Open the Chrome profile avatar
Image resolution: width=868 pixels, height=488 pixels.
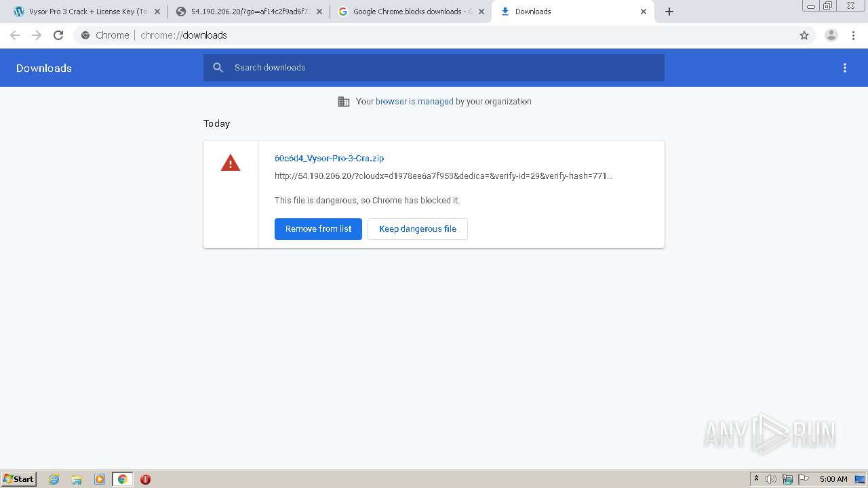coord(831,35)
